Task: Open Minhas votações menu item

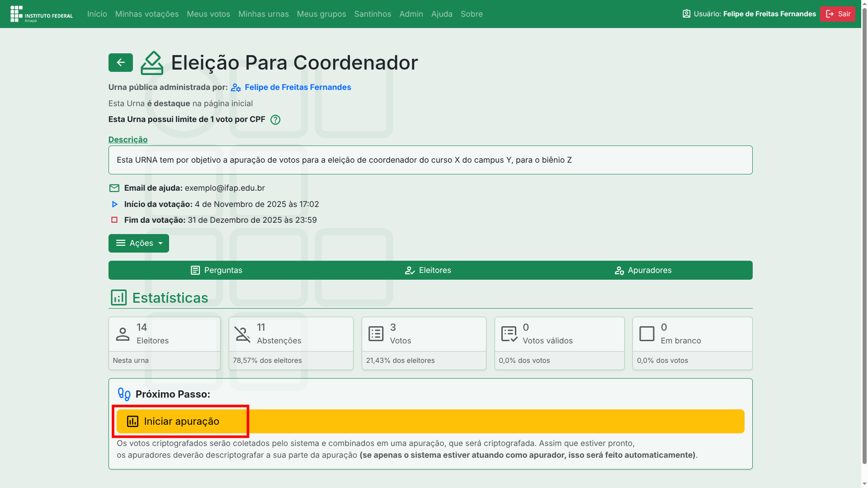Action: (147, 14)
